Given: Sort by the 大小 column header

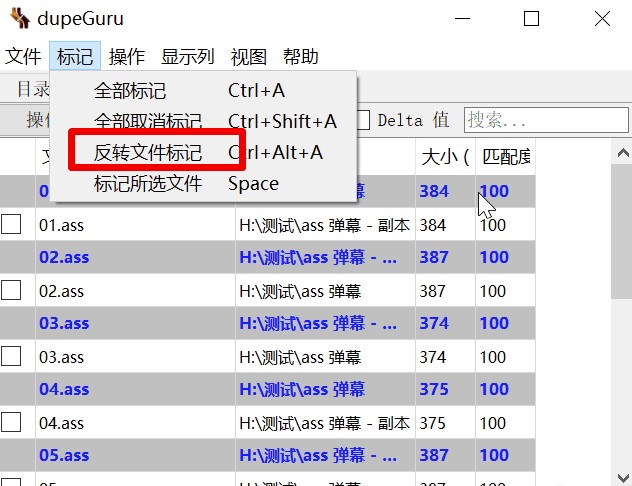Looking at the screenshot, I should click(x=445, y=157).
